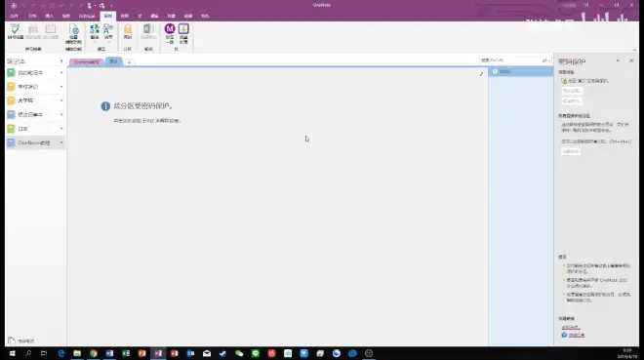Open the search scope dropdown arrow

point(549,60)
